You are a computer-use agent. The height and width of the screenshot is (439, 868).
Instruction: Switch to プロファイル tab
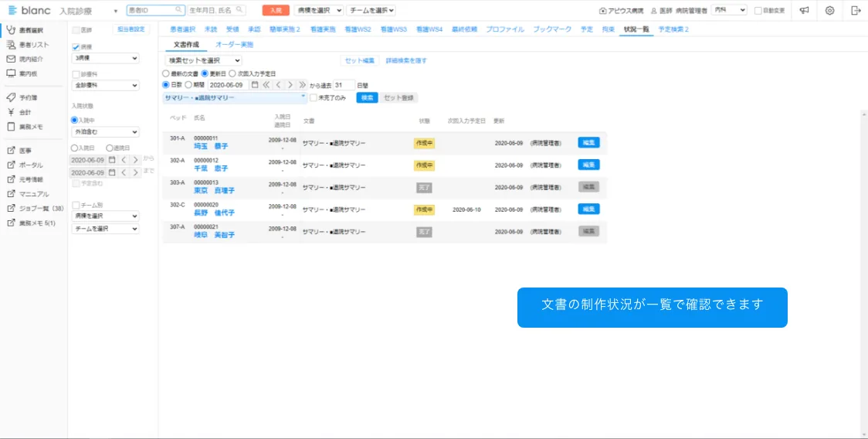coord(505,29)
